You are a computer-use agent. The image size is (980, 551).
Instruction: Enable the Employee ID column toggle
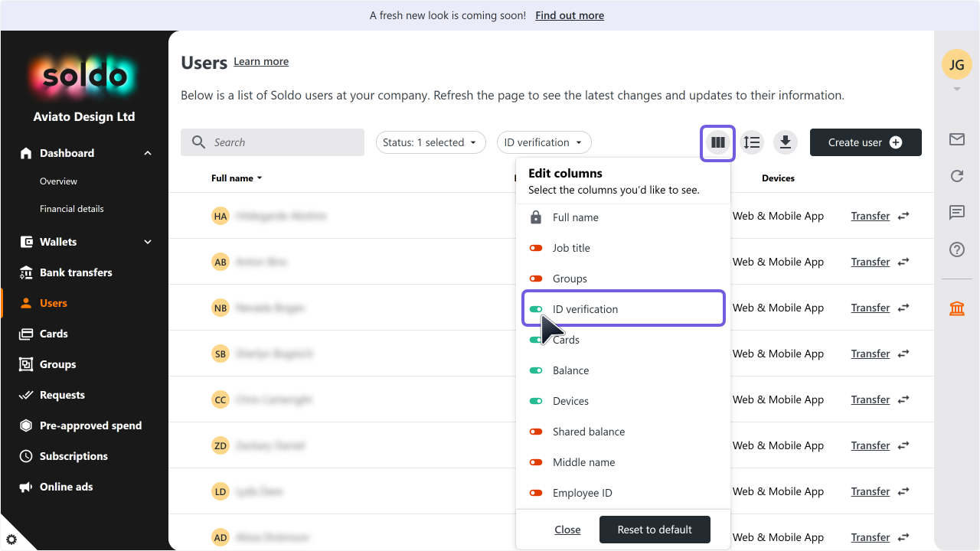tap(536, 493)
